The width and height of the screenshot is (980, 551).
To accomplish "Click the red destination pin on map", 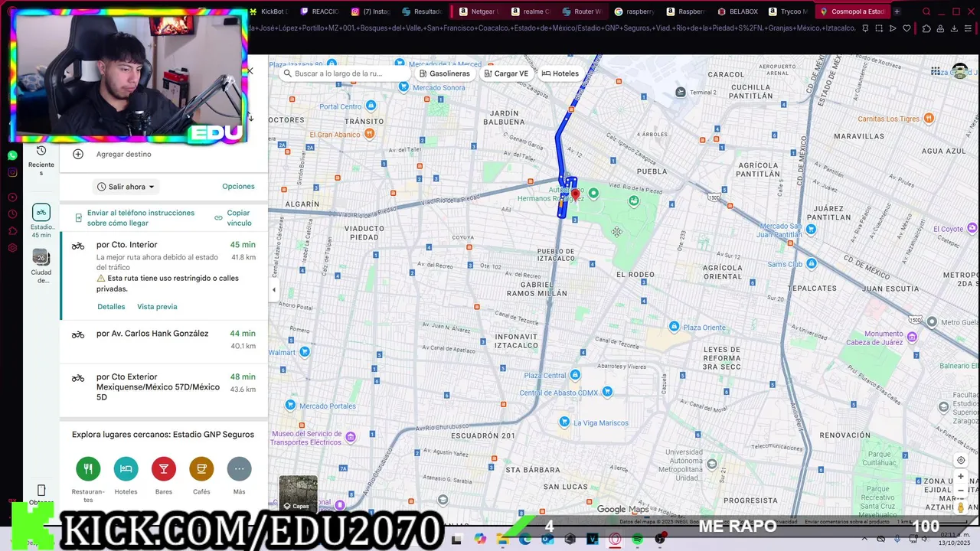I will (x=576, y=195).
